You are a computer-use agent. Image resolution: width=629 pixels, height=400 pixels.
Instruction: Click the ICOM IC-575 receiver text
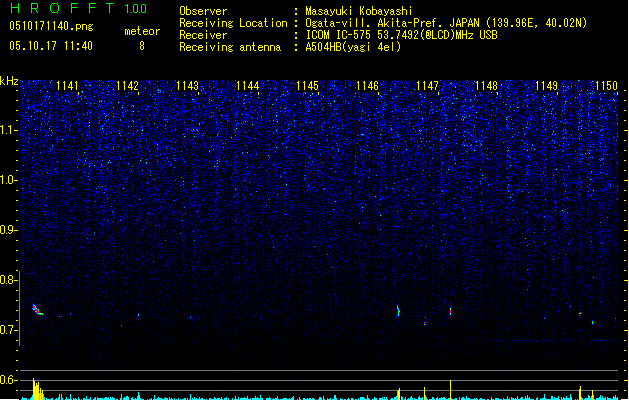[x=401, y=35]
